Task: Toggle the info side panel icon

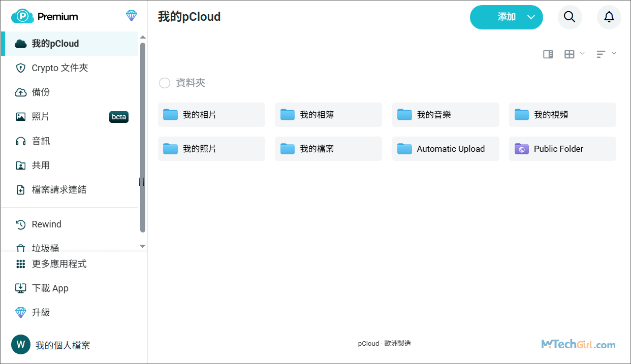Action: pyautogui.click(x=548, y=54)
